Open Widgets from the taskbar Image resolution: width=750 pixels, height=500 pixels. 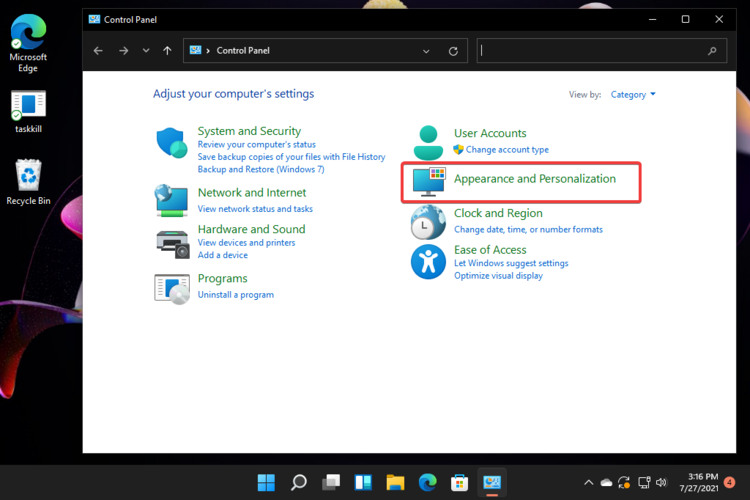click(x=363, y=482)
